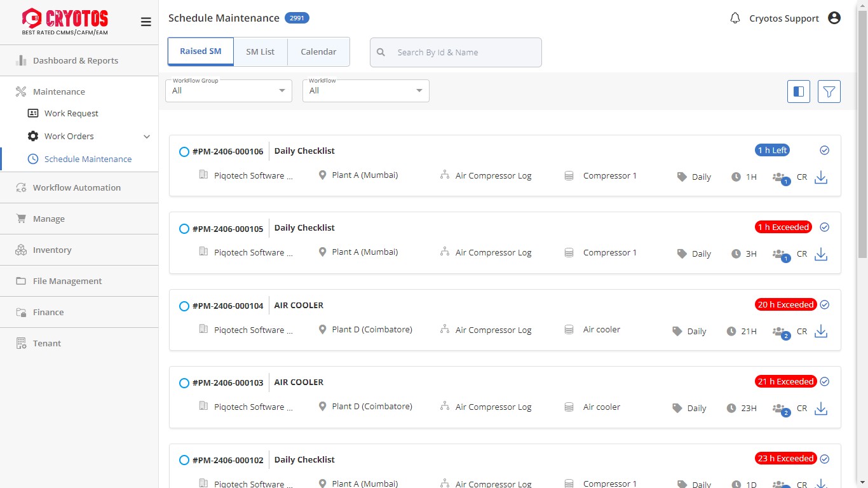Click the Search By Id & Name field
Screen dimensions: 868x488
(x=464, y=52)
